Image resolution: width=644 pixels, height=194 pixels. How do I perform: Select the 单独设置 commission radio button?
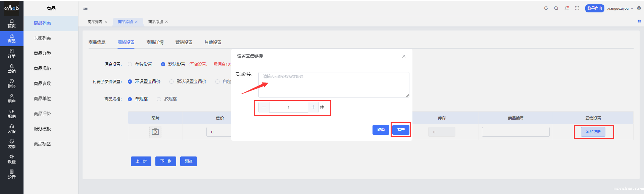pyautogui.click(x=130, y=64)
